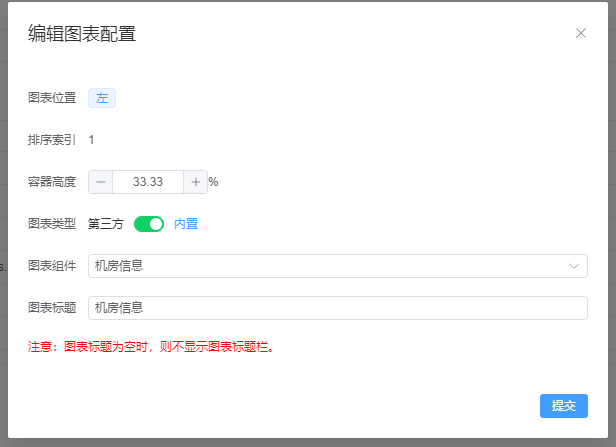Close the 编辑图表配置 dialog
The height and width of the screenshot is (447, 616).
pos(581,33)
